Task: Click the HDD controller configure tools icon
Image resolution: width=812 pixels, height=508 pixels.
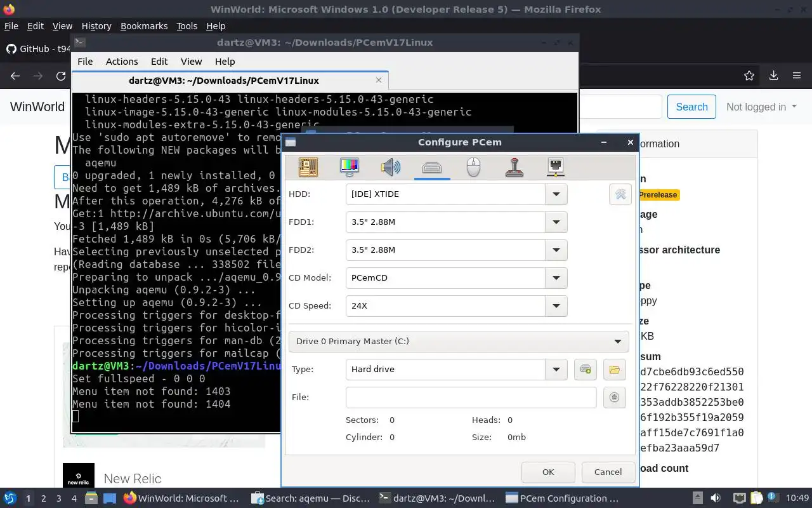Action: pyautogui.click(x=620, y=194)
